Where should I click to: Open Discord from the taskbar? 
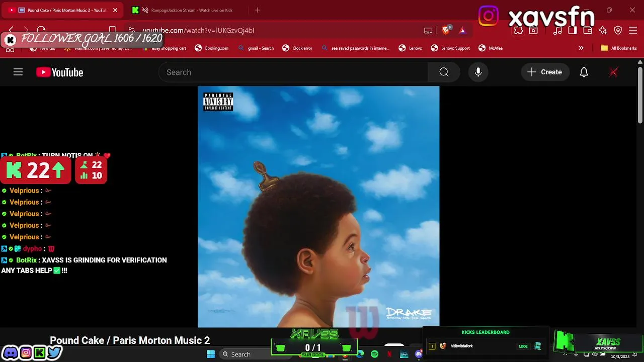coord(419,354)
